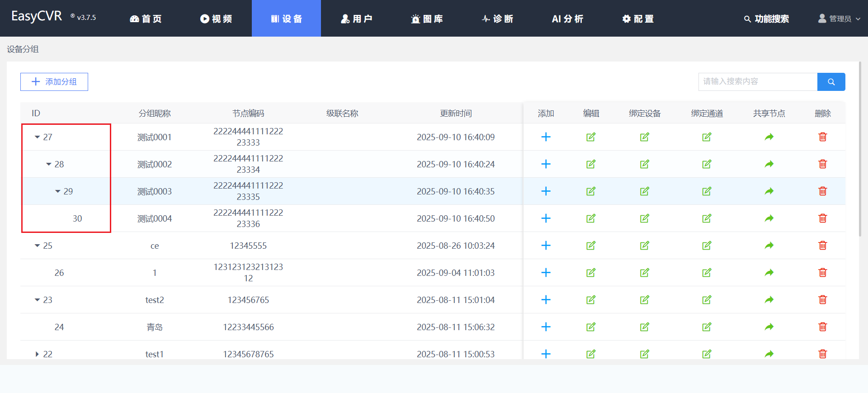Edit the group with ID 26
This screenshot has width=868, height=393.
coord(590,273)
